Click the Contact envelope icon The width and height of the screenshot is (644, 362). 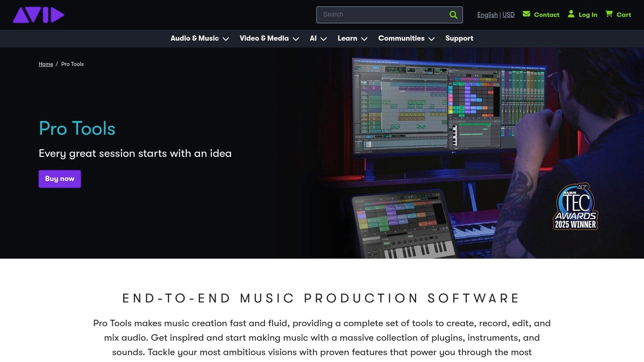point(526,14)
